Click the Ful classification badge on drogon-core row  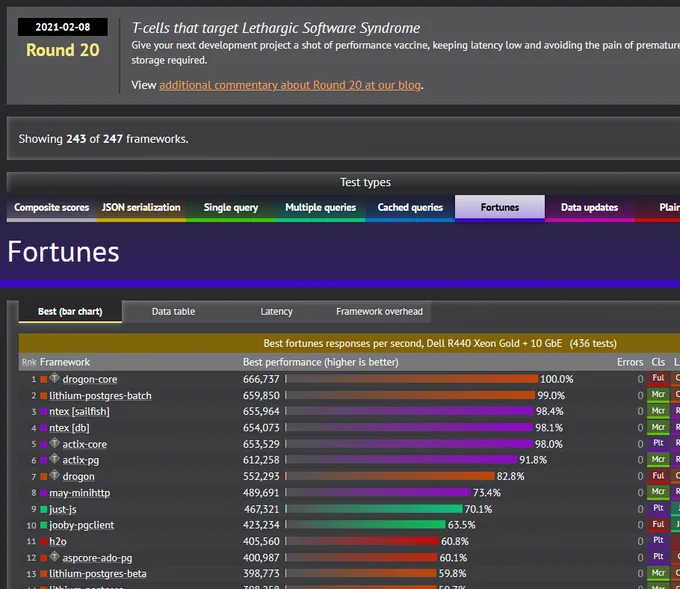tap(658, 378)
